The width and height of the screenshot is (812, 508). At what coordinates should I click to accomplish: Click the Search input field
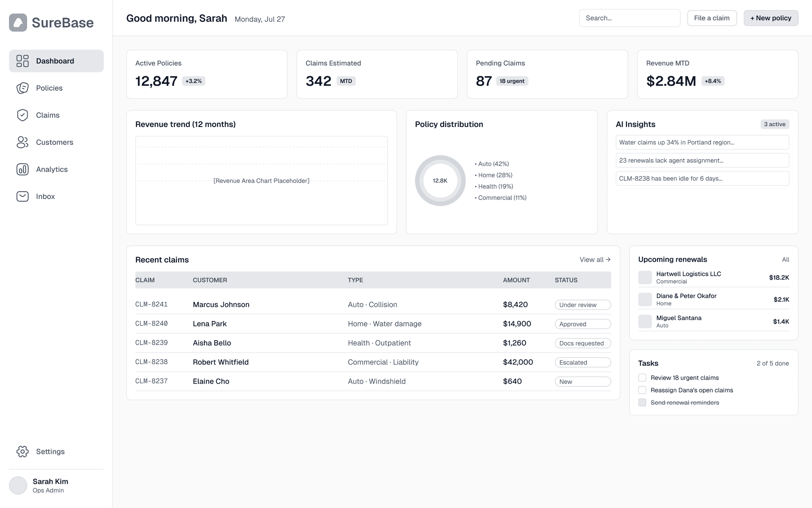click(x=630, y=18)
